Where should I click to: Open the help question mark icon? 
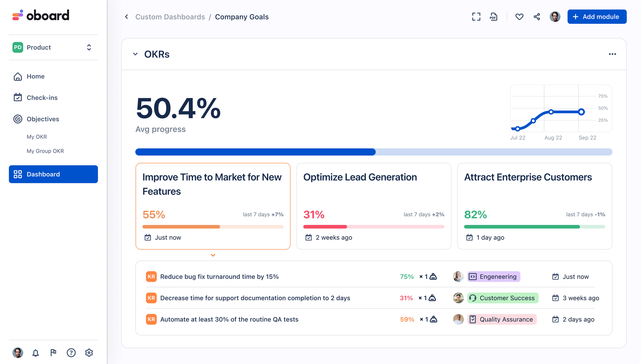(71, 353)
